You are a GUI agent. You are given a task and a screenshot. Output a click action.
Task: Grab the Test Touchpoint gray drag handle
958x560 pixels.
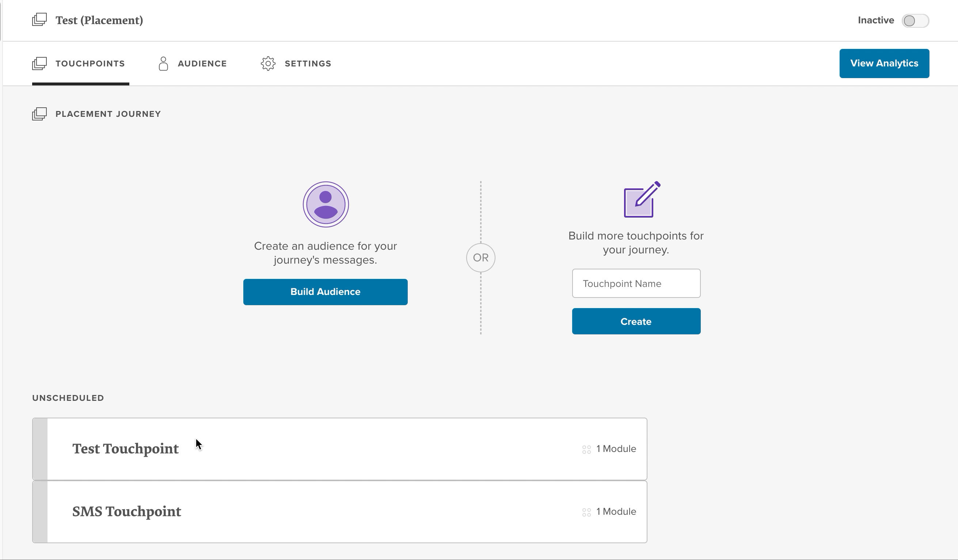click(x=40, y=449)
